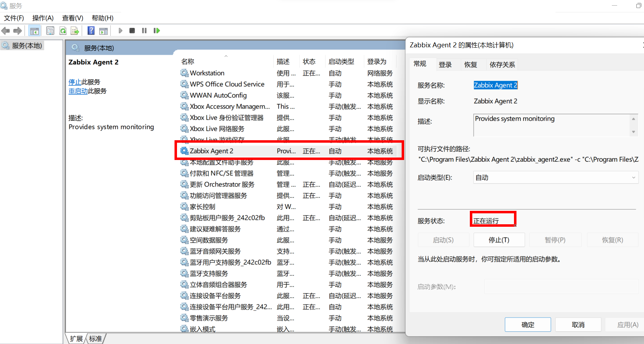
Task: Click the gear icon of 家长控制 service
Action: coord(184,207)
